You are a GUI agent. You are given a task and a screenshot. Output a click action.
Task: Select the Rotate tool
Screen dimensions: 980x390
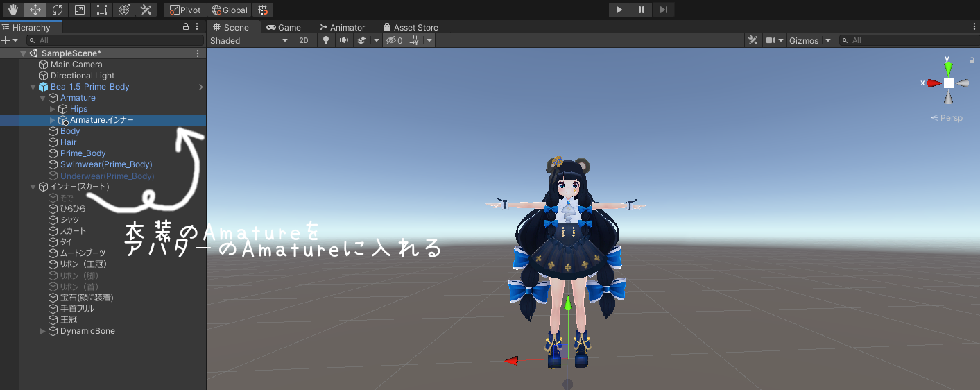click(57, 10)
